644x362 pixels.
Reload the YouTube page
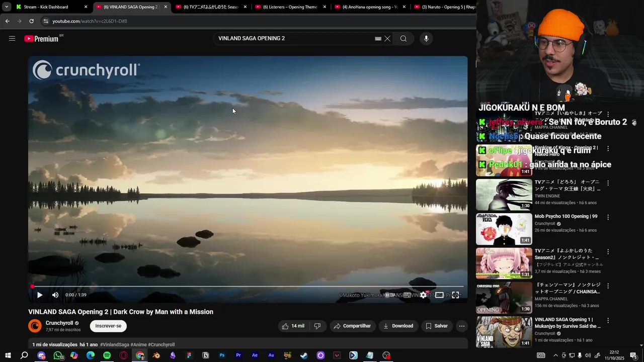[31, 21]
